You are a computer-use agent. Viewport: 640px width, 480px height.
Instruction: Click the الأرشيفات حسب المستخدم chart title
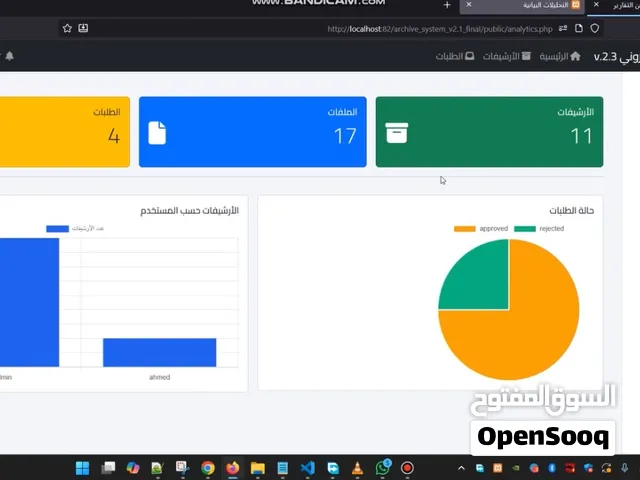(x=189, y=211)
